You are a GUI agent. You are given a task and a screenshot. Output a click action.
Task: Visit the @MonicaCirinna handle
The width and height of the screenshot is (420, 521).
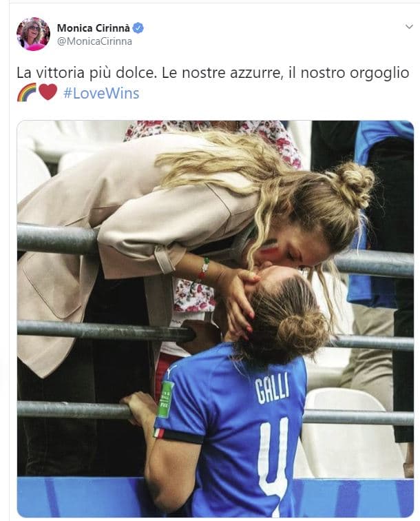coord(94,41)
